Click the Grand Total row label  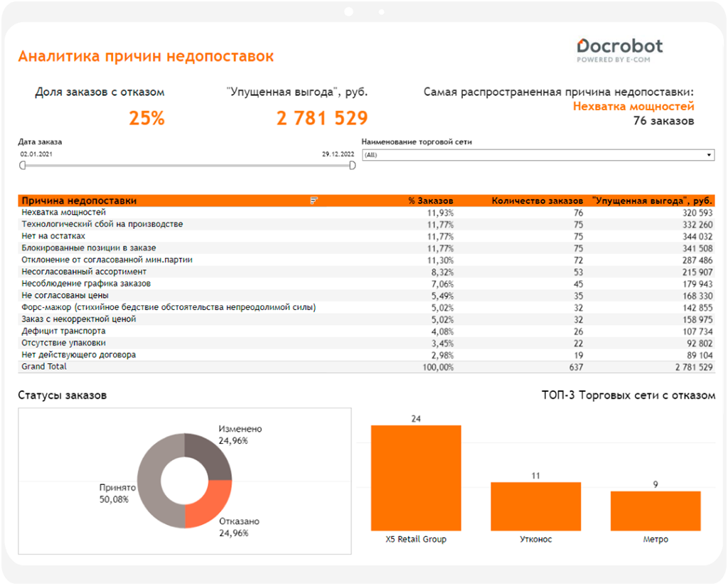[x=44, y=367]
